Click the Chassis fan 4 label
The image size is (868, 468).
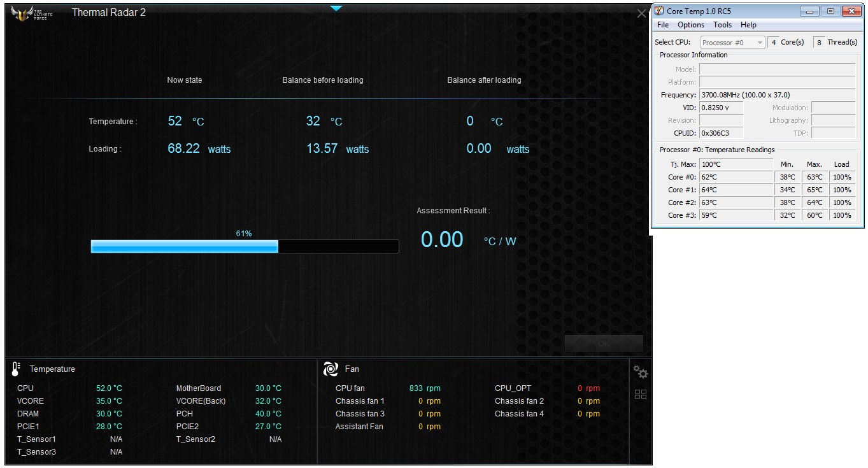pos(519,414)
